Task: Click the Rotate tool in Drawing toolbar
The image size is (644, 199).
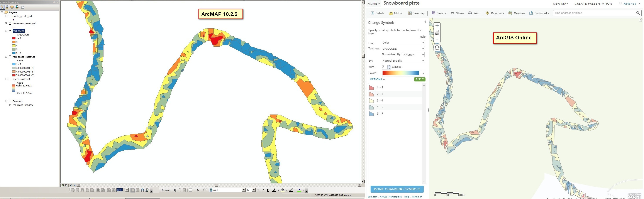Action: [x=180, y=190]
